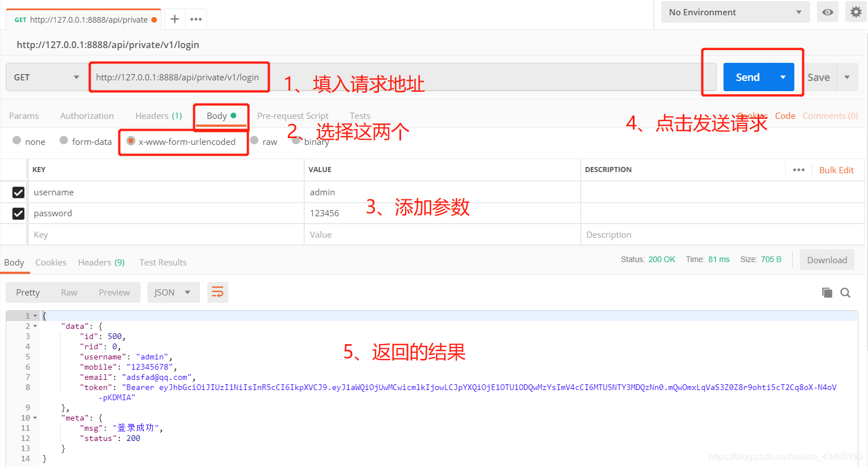The width and height of the screenshot is (868, 467).
Task: Click the "email" line in response
Action: pos(138,377)
